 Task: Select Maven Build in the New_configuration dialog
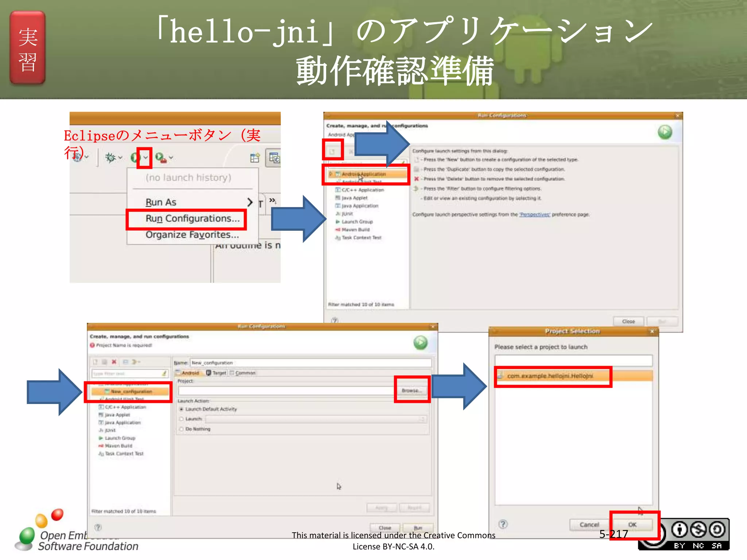coord(115,446)
